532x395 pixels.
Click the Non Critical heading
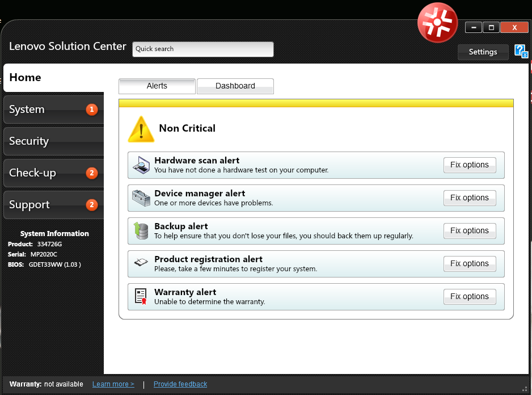click(x=187, y=128)
